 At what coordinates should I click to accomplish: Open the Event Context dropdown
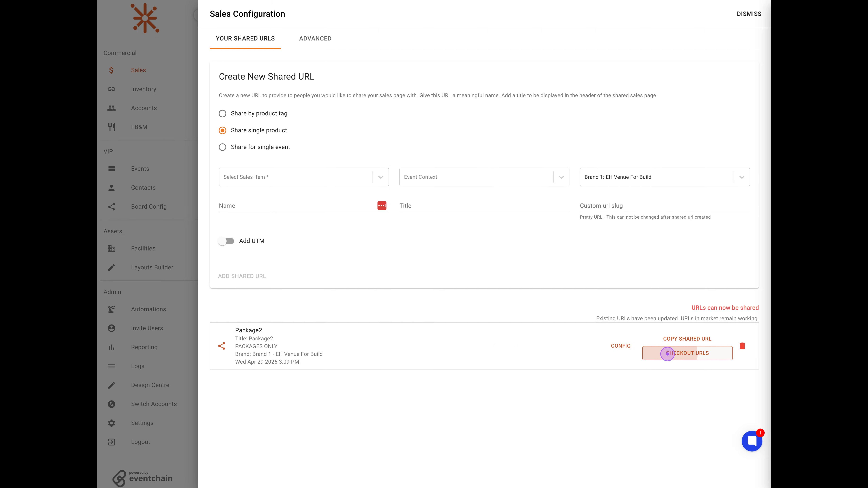[x=484, y=177]
